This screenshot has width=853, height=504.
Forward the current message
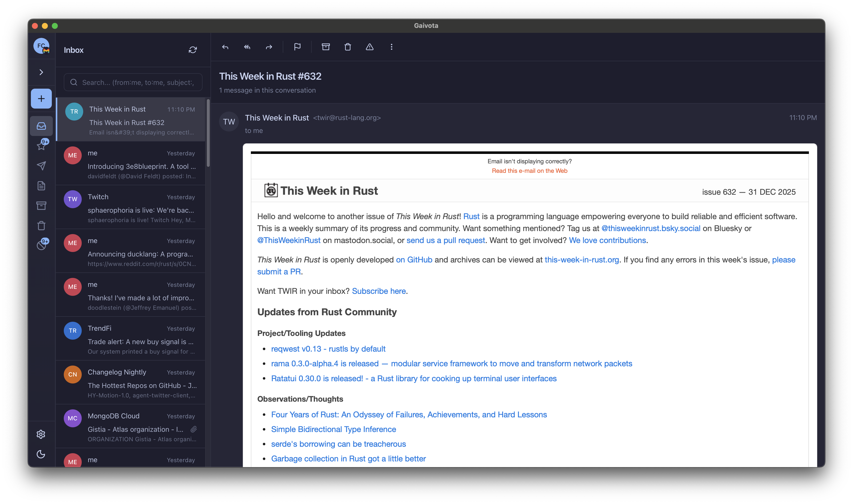coord(269,47)
